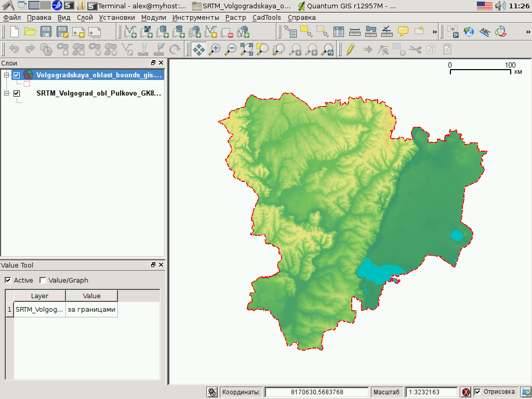Open the Add Vector Layer icon
This screenshot has height=399, width=532.
click(x=131, y=32)
